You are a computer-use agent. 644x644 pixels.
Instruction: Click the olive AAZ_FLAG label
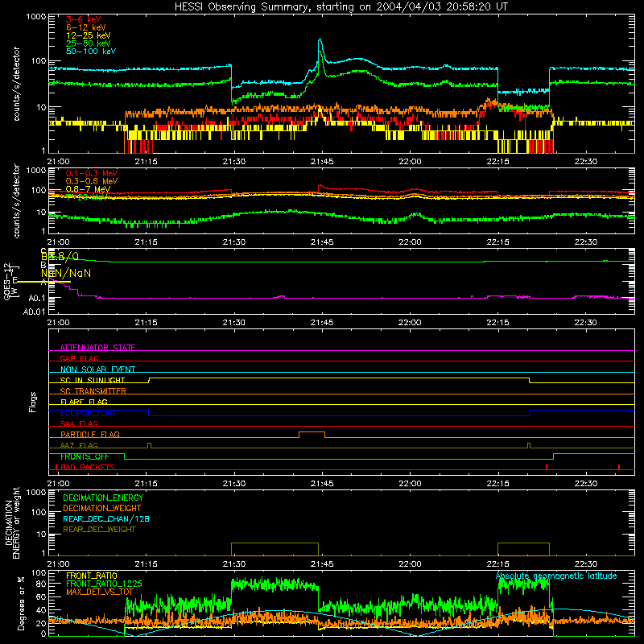click(x=79, y=445)
